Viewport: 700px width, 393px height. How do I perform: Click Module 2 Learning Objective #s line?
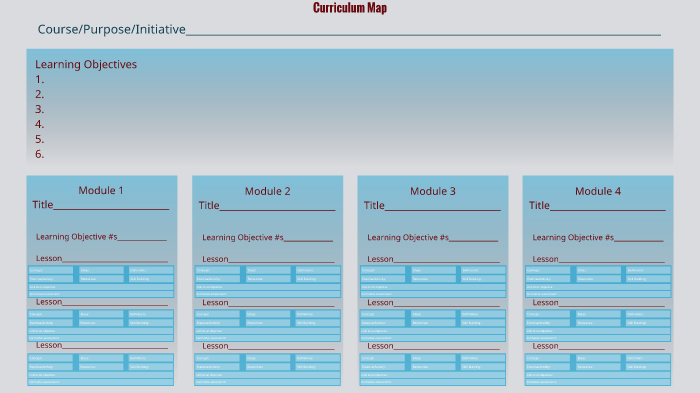(x=267, y=238)
